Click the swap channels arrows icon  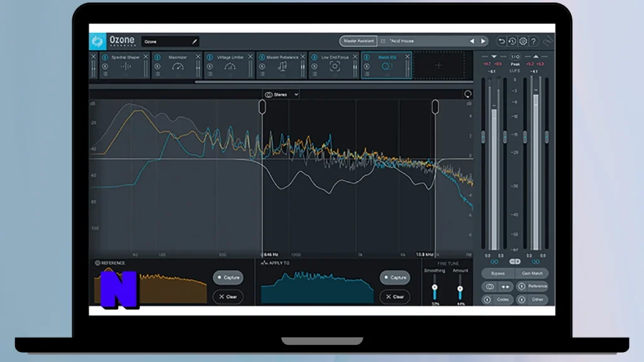(x=506, y=287)
